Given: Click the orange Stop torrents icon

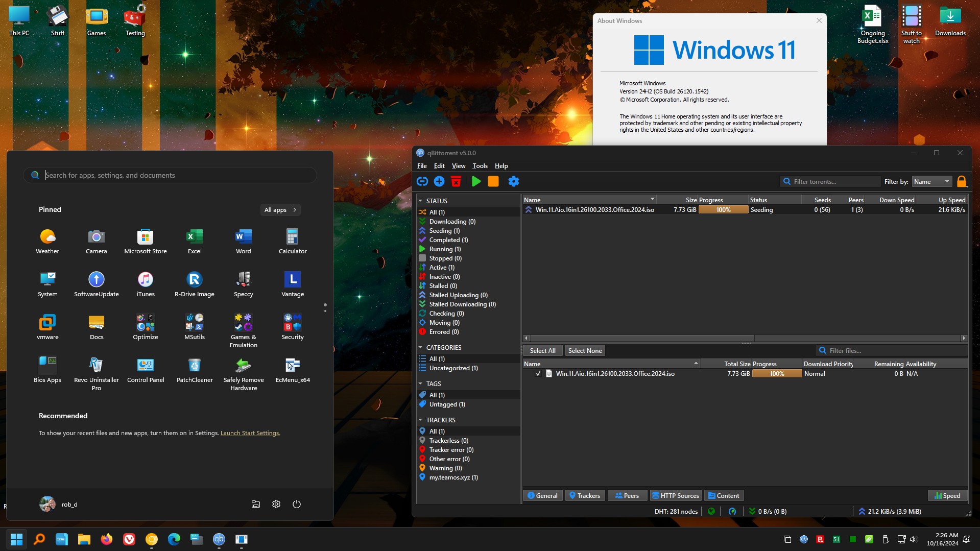Looking at the screenshot, I should click(x=493, y=181).
